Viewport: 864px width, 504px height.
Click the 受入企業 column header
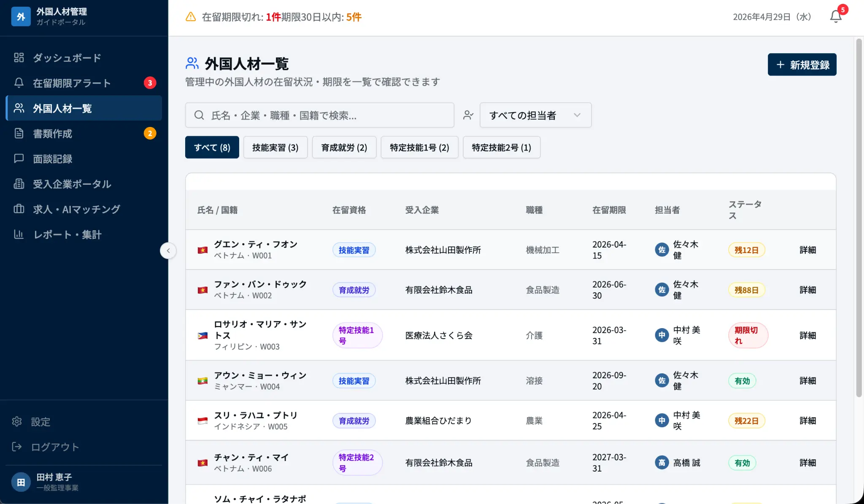[x=422, y=210]
